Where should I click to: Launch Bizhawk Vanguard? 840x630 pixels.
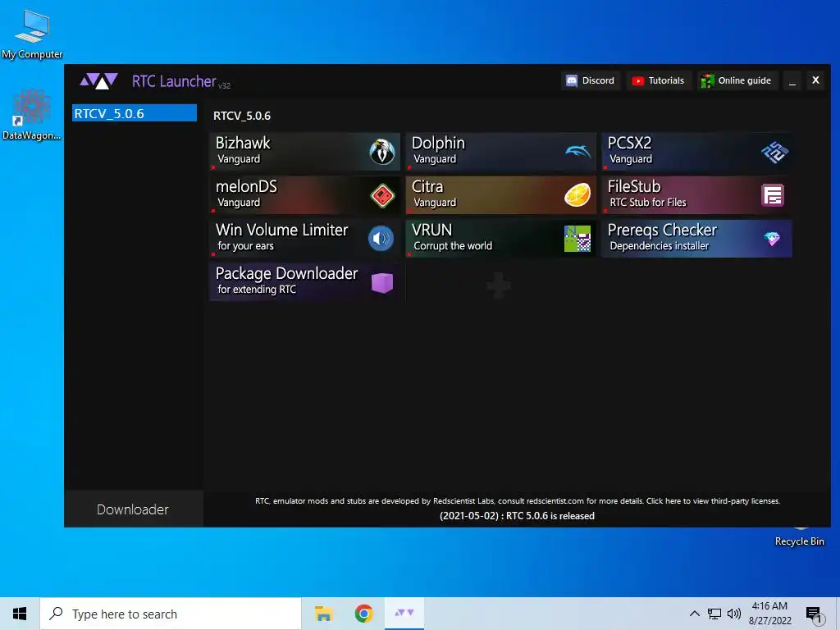click(x=305, y=152)
